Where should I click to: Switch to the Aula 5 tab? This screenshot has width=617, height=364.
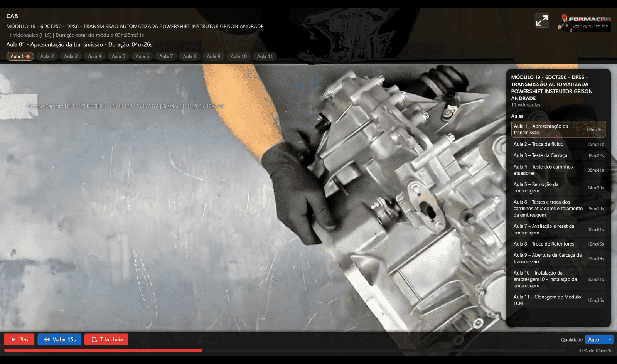click(118, 56)
